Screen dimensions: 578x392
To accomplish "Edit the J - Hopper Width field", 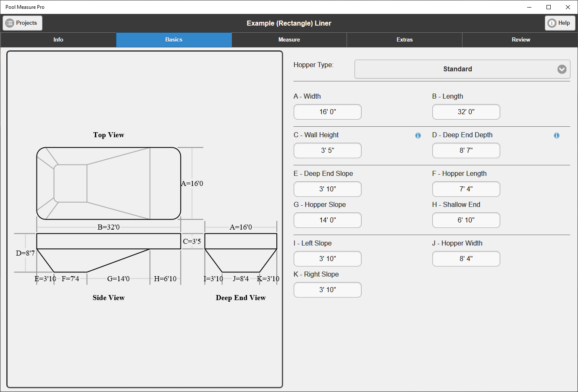I will pyautogui.click(x=466, y=259).
